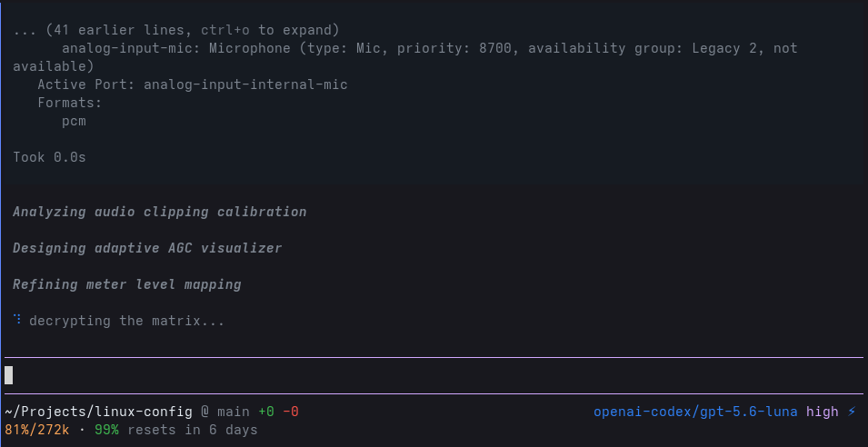The image size is (868, 447).
Task: Click the '@' symbol before main branch
Action: click(x=205, y=412)
